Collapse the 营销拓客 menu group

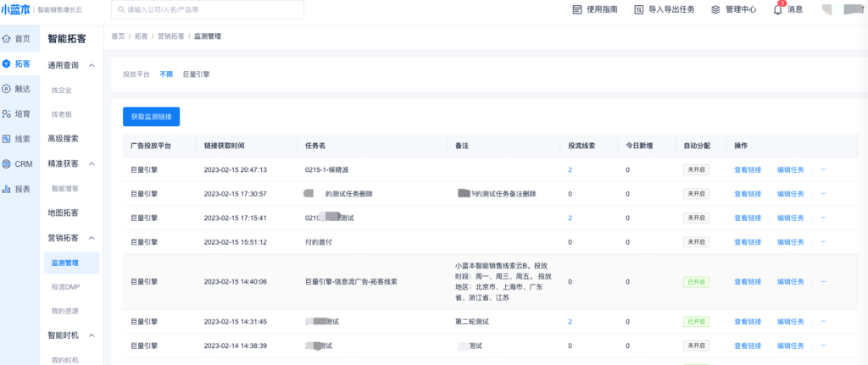(92, 238)
